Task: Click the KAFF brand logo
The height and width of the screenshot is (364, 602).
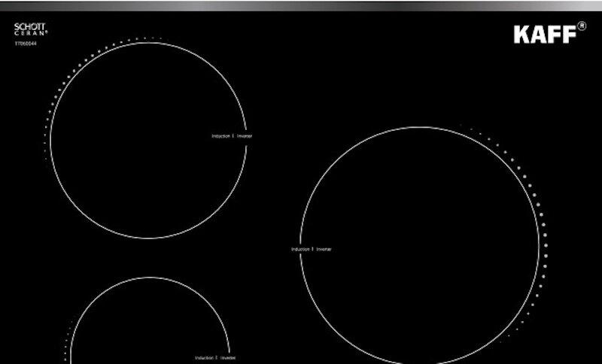Action: 545,34
